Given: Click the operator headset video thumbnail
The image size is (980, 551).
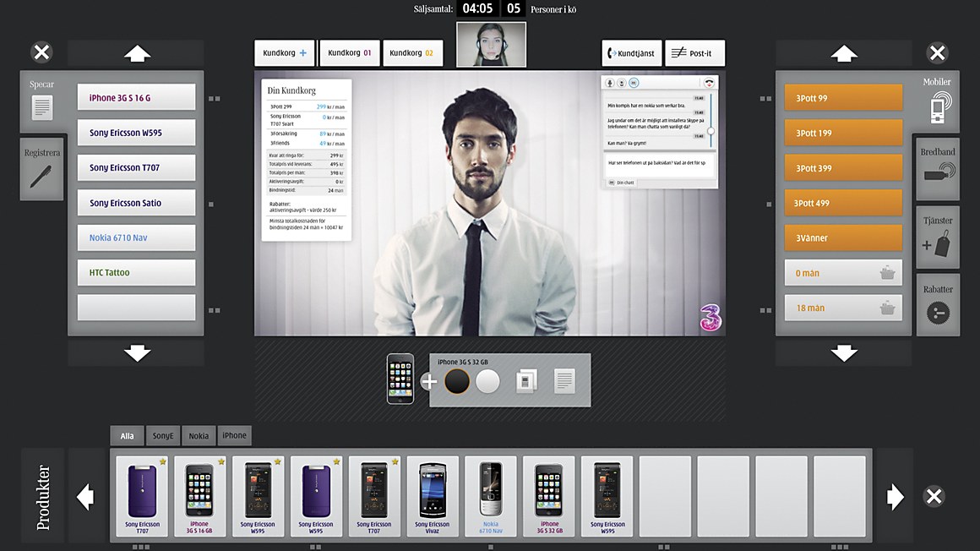Looking at the screenshot, I should tap(491, 45).
